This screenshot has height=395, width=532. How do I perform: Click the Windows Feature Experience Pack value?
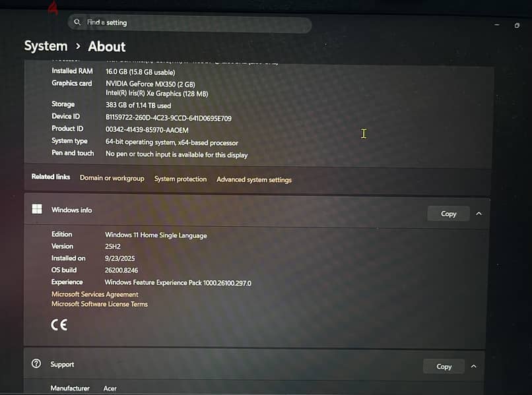point(178,283)
